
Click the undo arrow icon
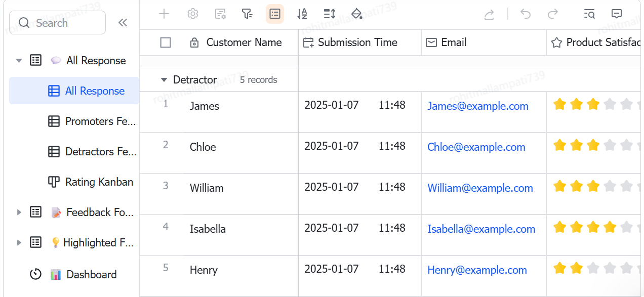526,14
